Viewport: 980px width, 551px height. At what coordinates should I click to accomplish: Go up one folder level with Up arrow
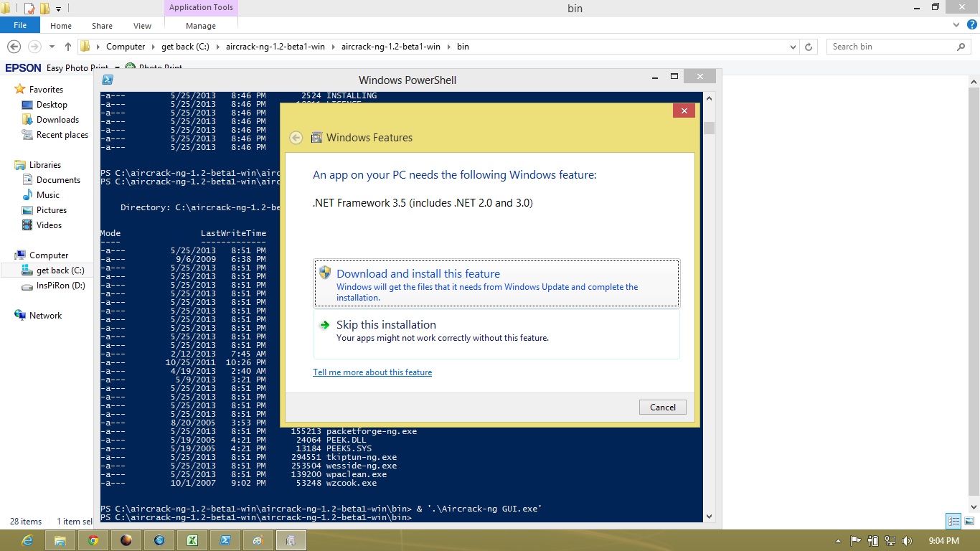[x=68, y=47]
